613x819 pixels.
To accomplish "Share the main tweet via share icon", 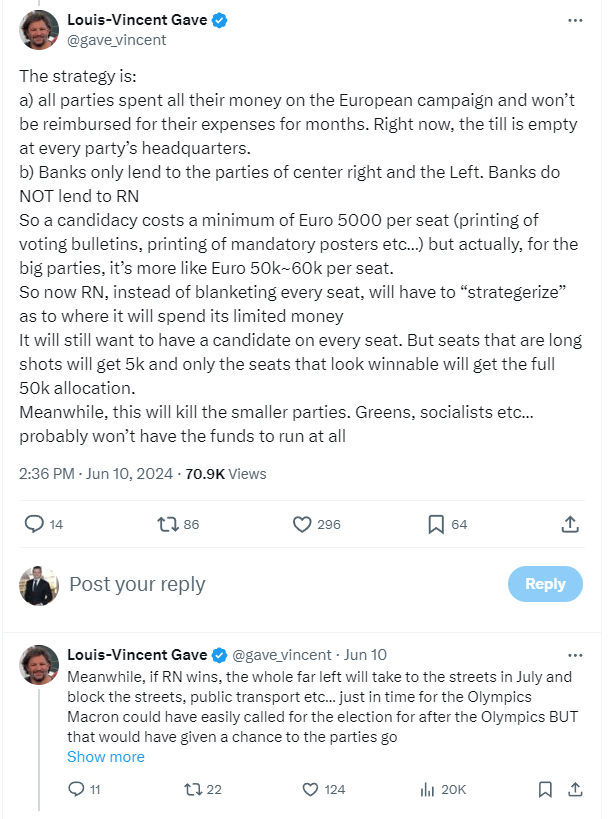I will [x=570, y=524].
